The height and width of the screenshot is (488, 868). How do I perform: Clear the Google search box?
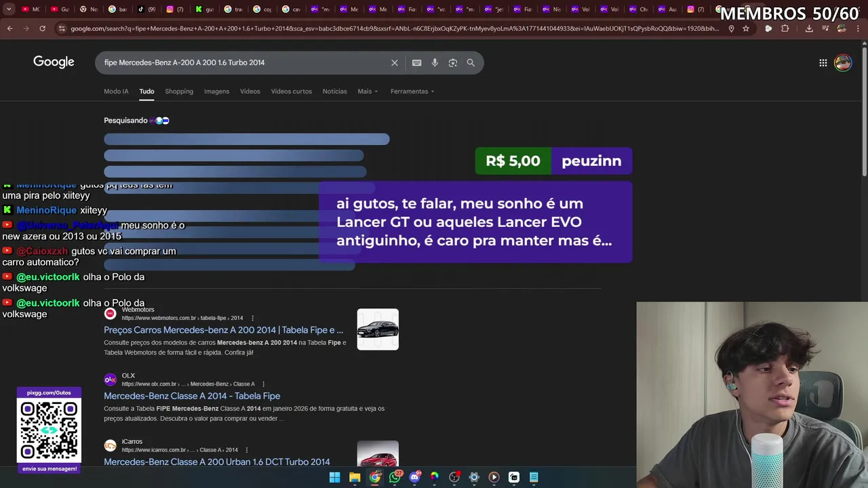(x=395, y=62)
